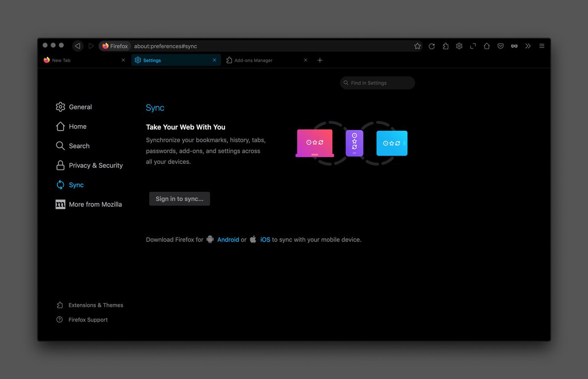Select the Sync category in sidebar
The height and width of the screenshot is (379, 588).
point(70,185)
